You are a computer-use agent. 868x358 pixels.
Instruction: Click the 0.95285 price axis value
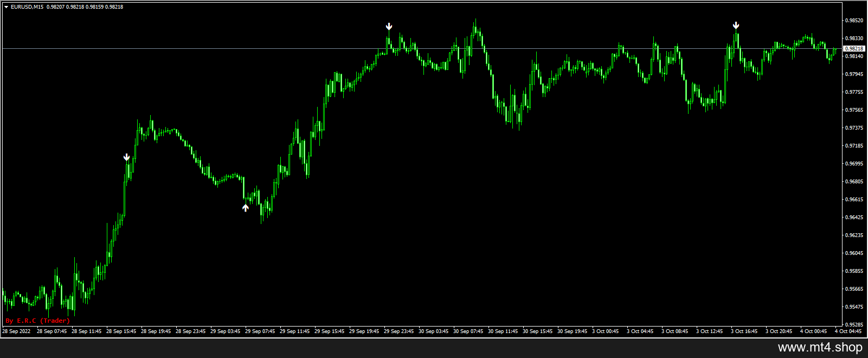(x=854, y=325)
